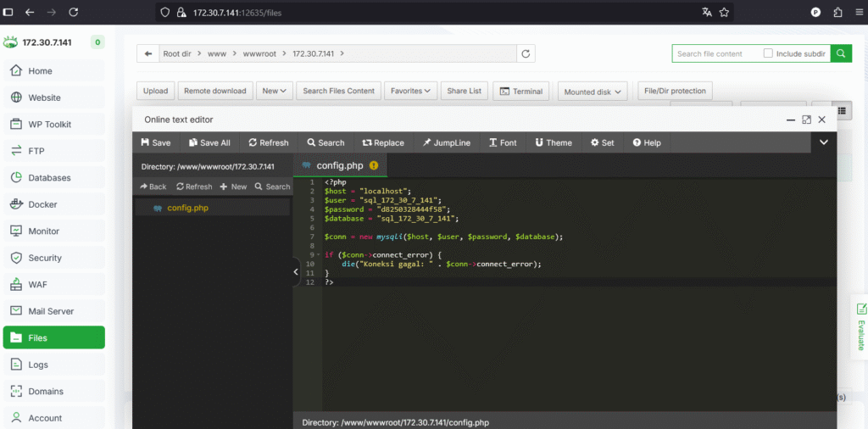This screenshot has height=429, width=868.
Task: Open JumpLine in the editor toolbar
Action: 446,142
